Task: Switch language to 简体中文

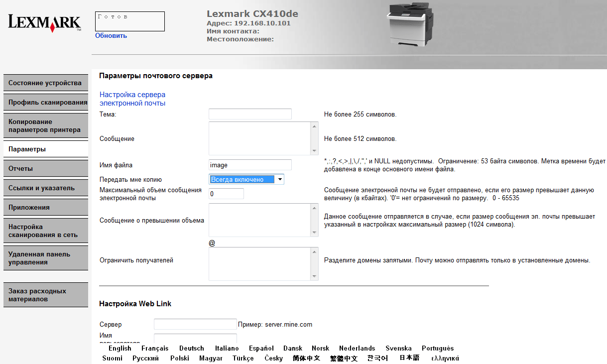Action: 306,359
